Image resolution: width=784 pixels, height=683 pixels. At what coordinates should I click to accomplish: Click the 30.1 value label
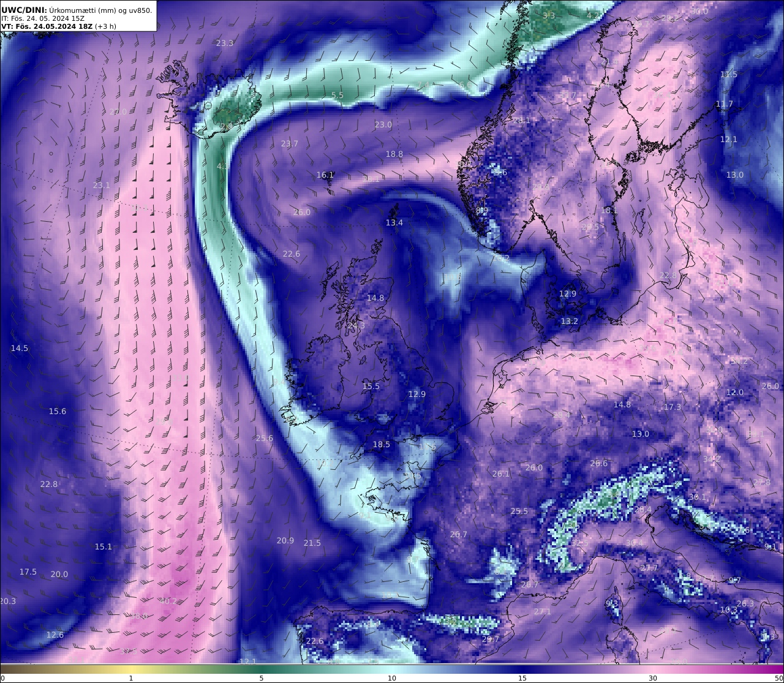[x=697, y=497]
